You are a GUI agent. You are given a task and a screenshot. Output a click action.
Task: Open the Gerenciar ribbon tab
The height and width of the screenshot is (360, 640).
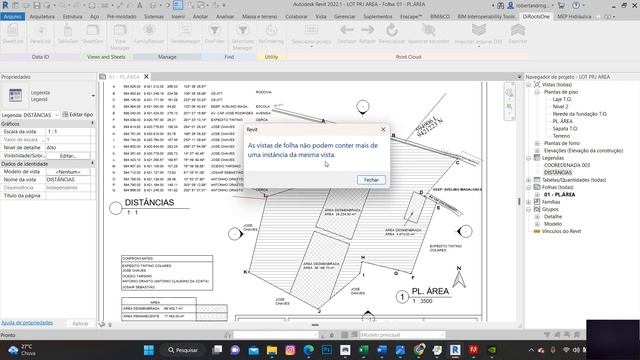[344, 16]
